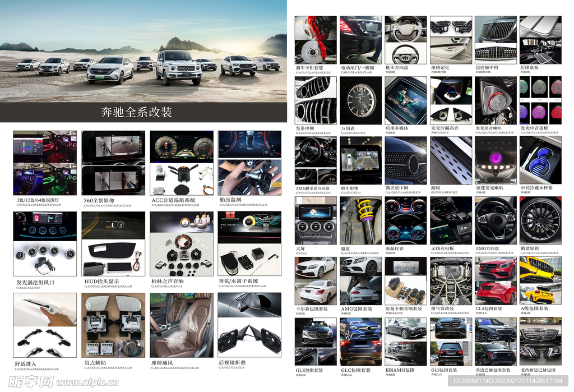Viewport: 574px width, 392px height.
Task: Click the 排气管改装 exhaust underbody photo
Action: pyautogui.click(x=451, y=280)
